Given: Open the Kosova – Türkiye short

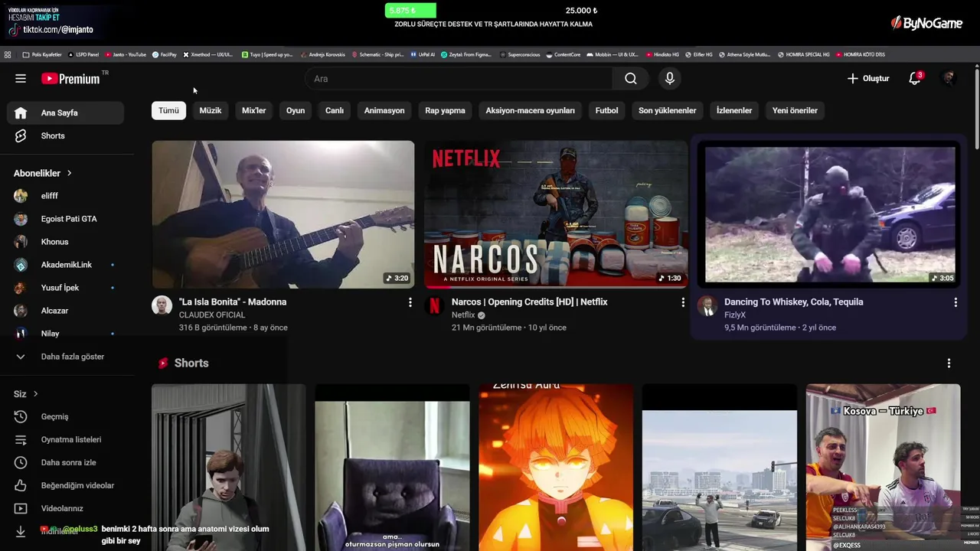Looking at the screenshot, I should click(883, 468).
